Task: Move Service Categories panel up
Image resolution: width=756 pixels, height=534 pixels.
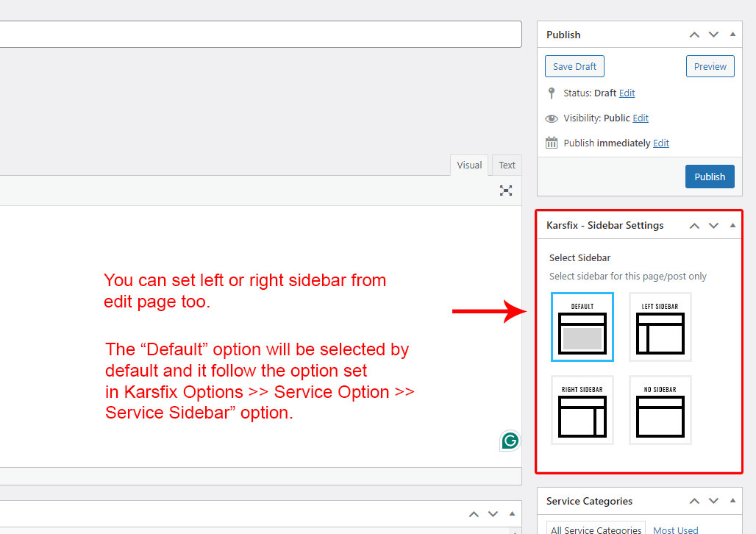Action: (694, 502)
